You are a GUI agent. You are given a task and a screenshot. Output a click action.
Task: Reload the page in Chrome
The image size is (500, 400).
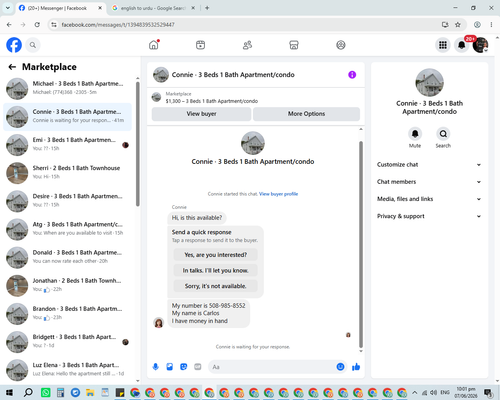point(37,25)
